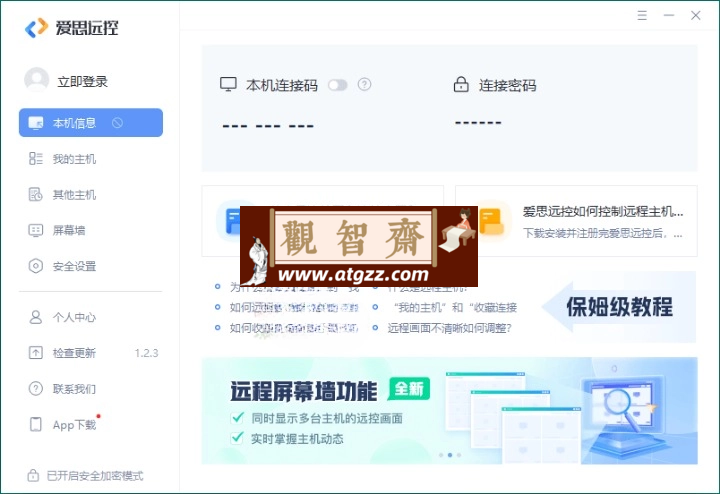
Task: Click the lock icon beside 连接密码
Action: click(461, 84)
